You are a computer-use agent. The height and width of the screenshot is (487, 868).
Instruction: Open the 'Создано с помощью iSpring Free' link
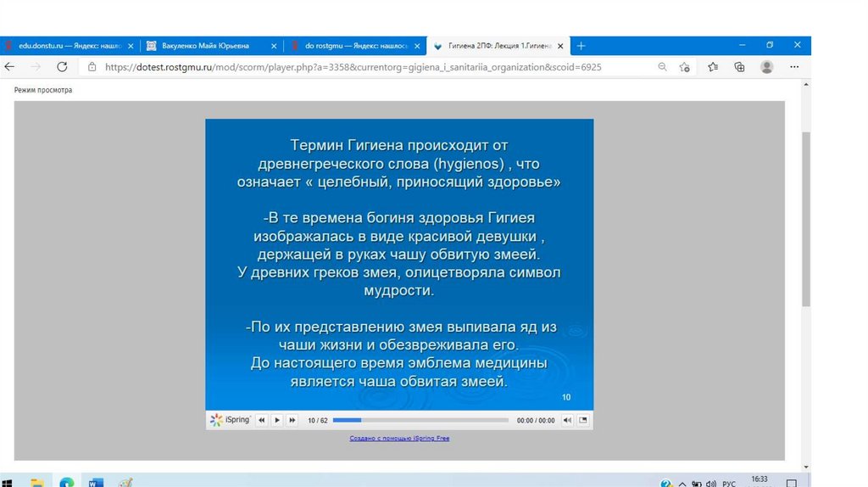pos(399,439)
